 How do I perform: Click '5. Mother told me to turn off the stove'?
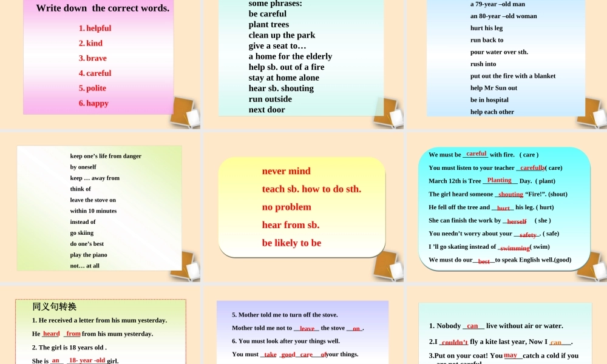pyautogui.click(x=285, y=315)
